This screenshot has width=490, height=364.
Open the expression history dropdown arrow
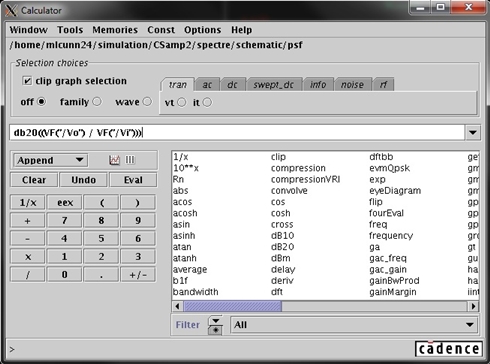coord(473,133)
